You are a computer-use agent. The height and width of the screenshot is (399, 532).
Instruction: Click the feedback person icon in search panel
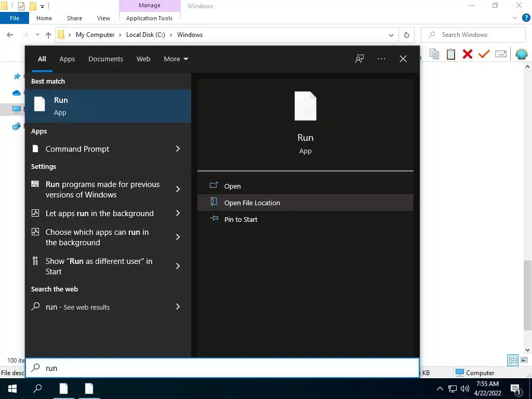[360, 59]
